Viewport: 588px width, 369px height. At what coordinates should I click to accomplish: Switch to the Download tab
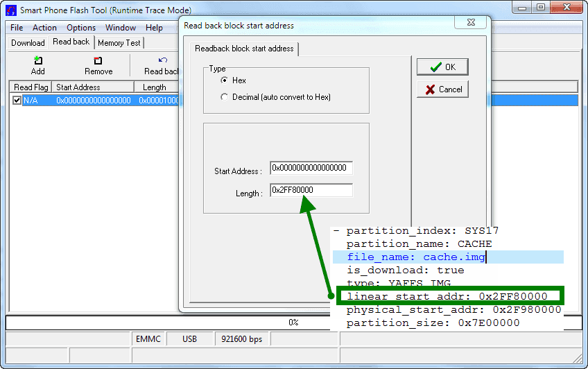point(28,43)
